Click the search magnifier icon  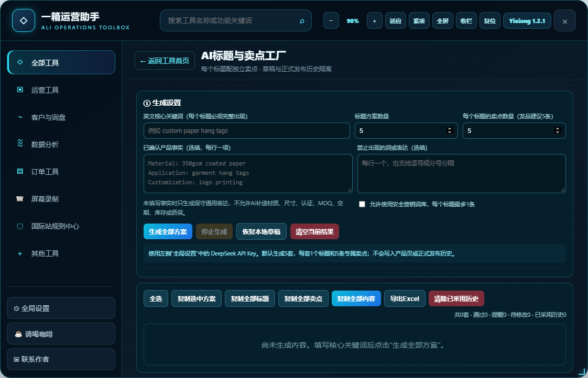pos(302,21)
